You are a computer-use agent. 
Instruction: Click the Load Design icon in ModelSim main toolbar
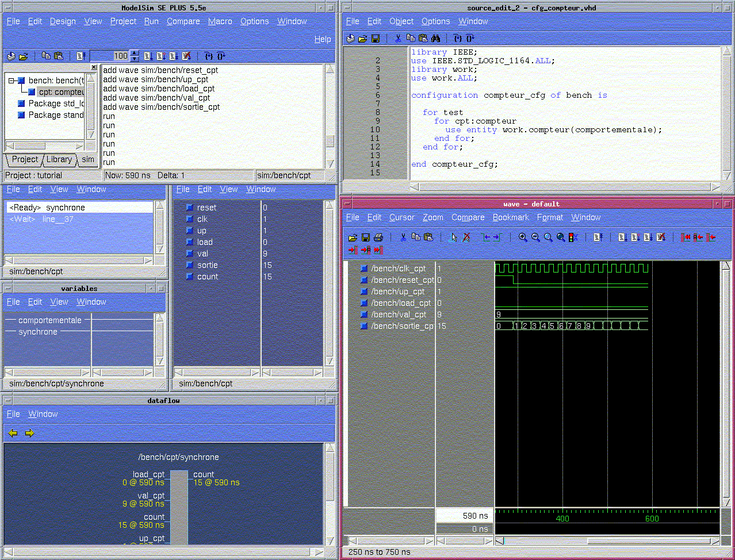(11, 56)
